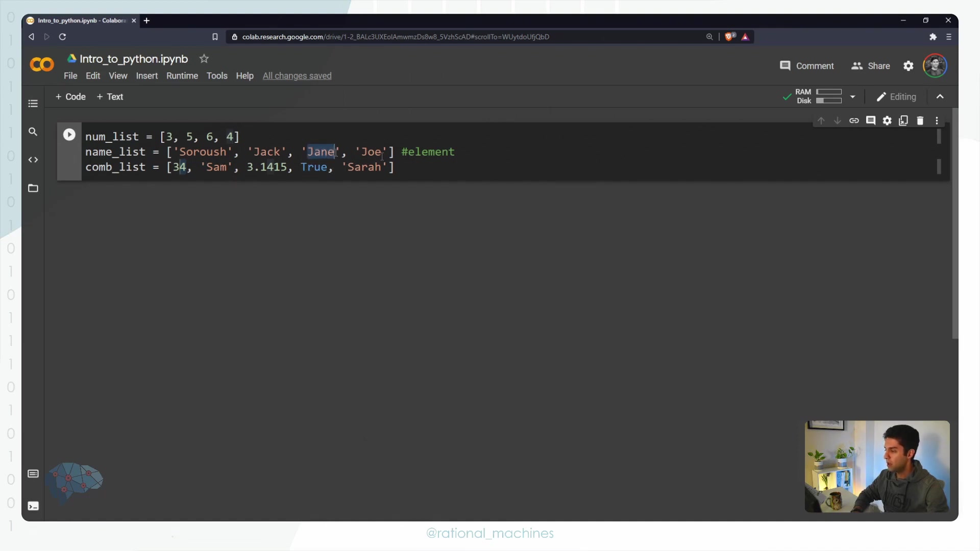
Task: Open the Files folder panel
Action: pos(33,189)
